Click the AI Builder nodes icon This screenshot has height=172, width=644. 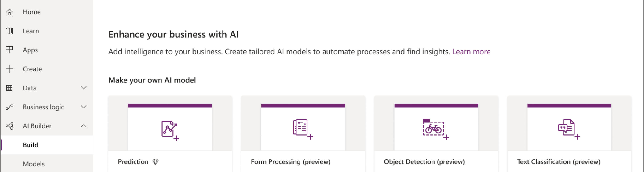click(10, 126)
